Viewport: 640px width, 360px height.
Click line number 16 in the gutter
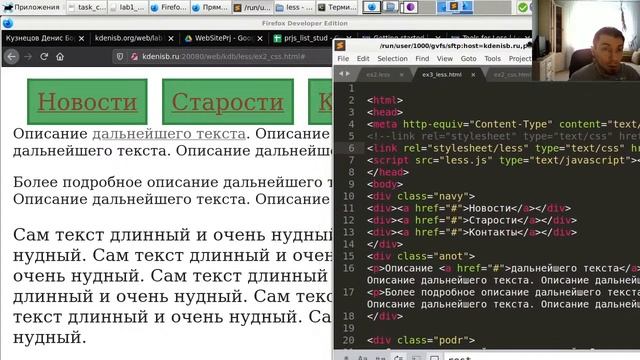pos(349,268)
